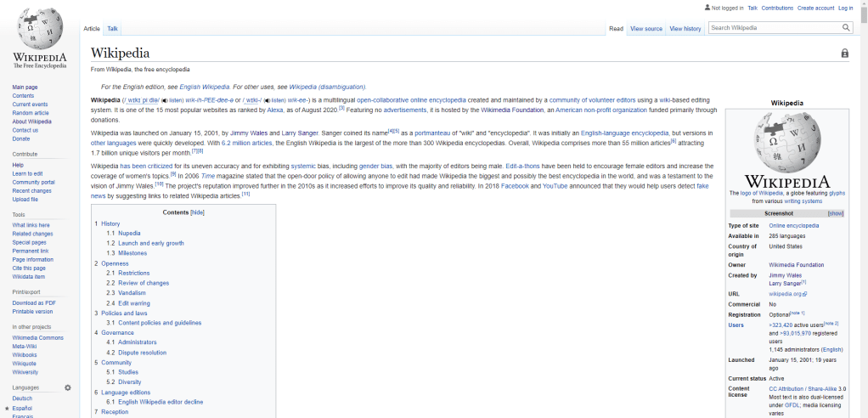The image size is (868, 418).
Task: Open Random article from the sidebar
Action: coord(31,113)
